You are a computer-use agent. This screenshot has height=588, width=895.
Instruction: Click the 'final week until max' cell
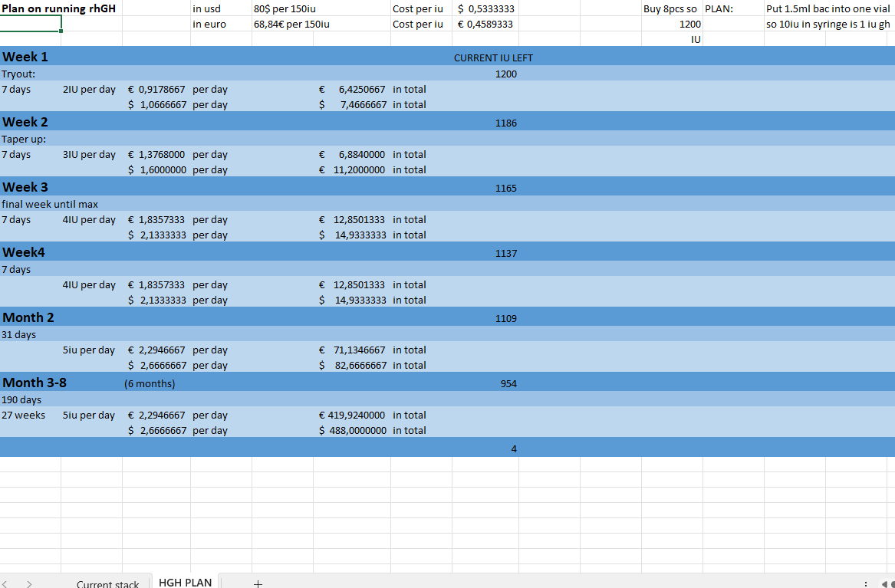pyautogui.click(x=50, y=204)
